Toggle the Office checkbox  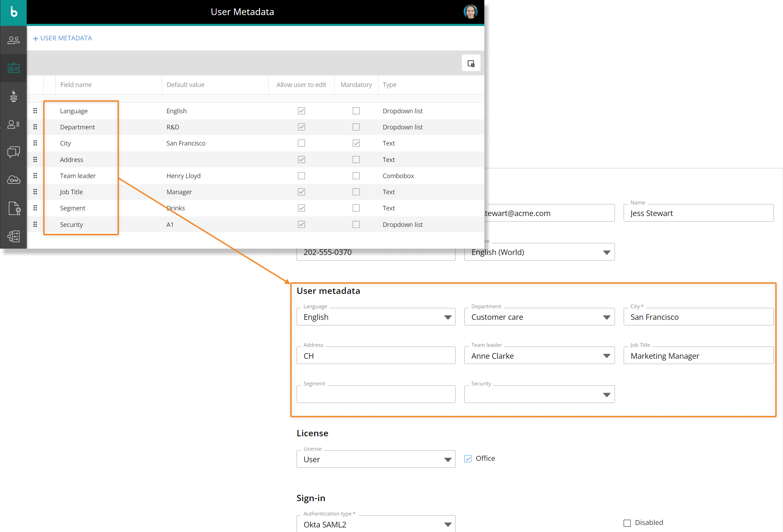tap(467, 459)
